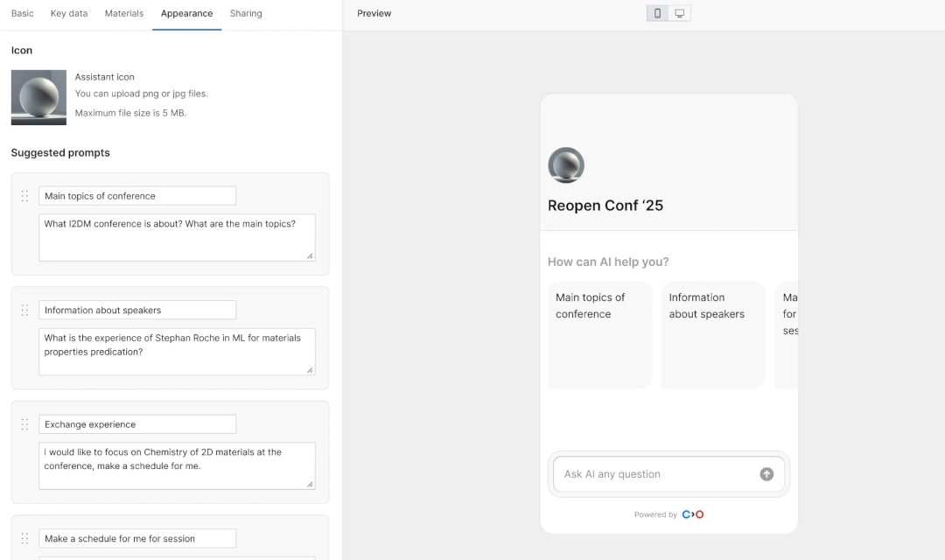
Task: Click the Powered by logo icon
Action: click(x=692, y=514)
